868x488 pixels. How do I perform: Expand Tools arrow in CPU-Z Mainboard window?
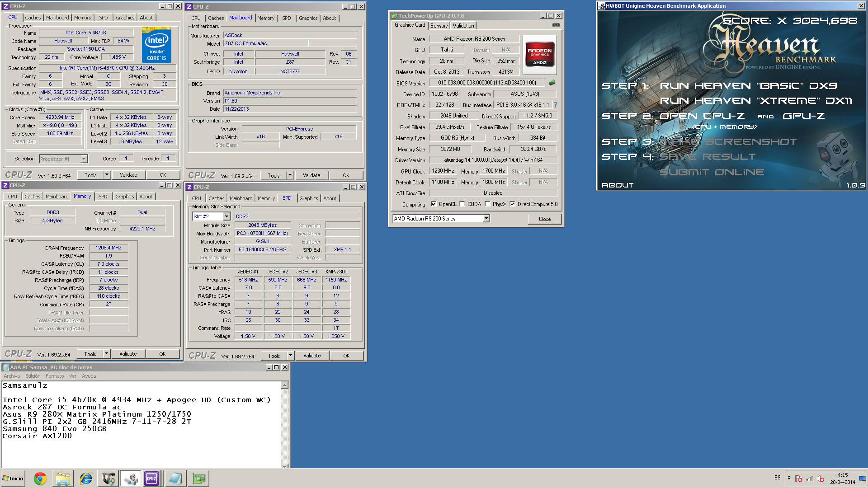click(290, 175)
